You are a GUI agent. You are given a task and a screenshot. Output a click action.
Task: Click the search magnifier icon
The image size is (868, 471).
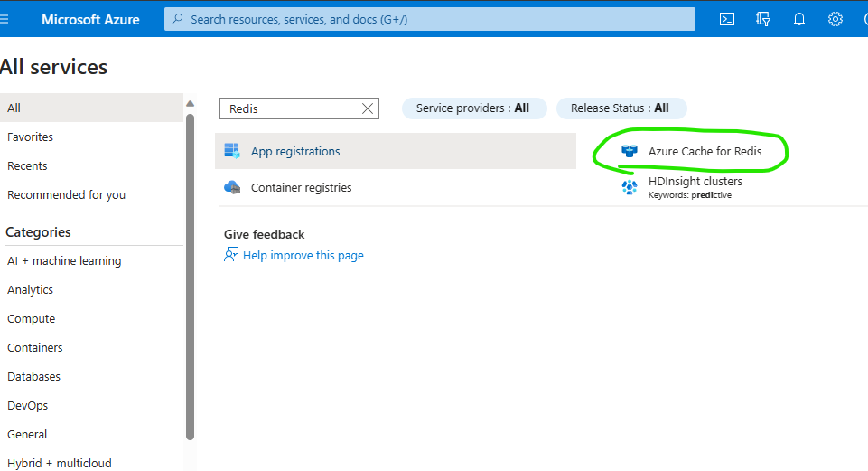pos(177,19)
